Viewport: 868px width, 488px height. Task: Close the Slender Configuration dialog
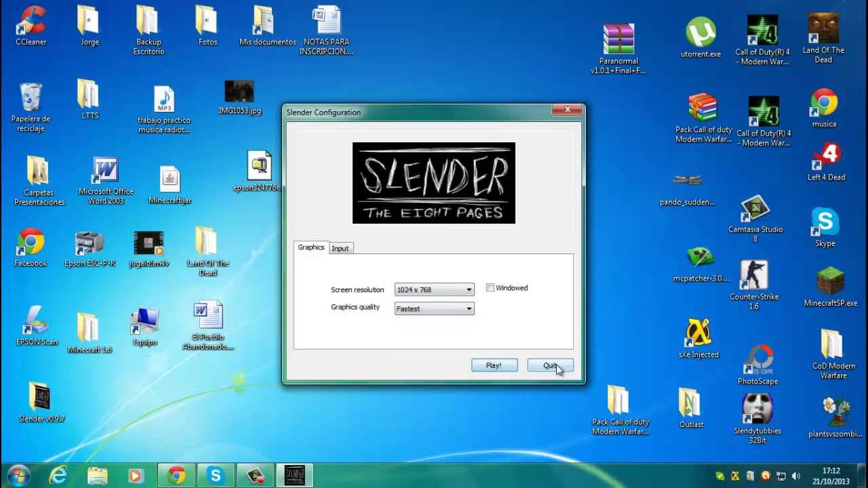[568, 110]
